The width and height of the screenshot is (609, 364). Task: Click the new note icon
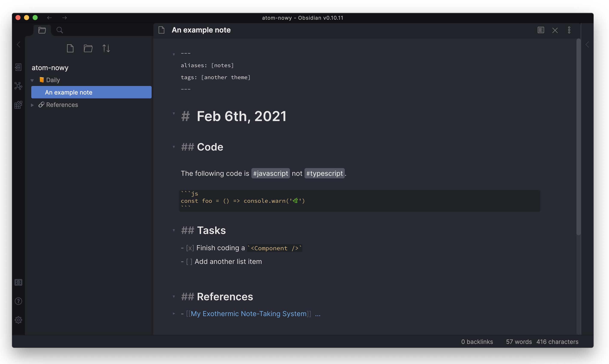click(x=70, y=48)
